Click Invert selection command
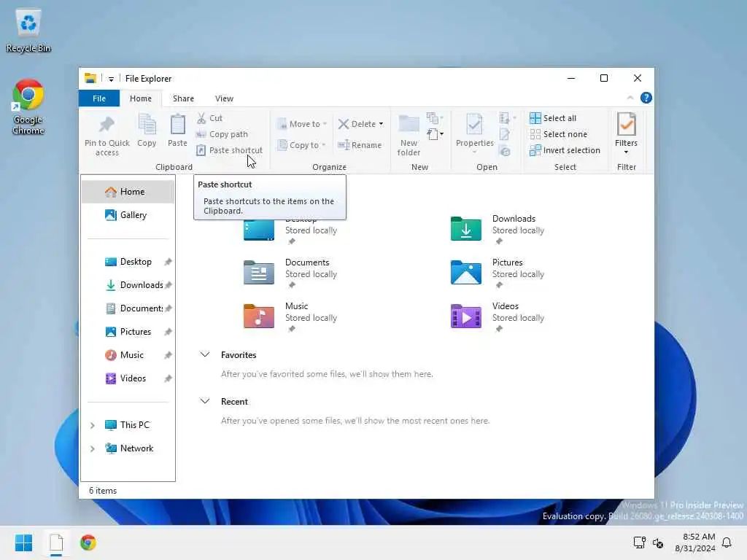The image size is (747, 560). click(565, 150)
